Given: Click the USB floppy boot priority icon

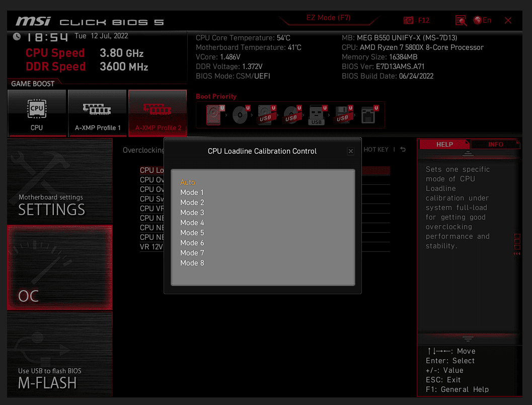Looking at the screenshot, I should click(x=343, y=115).
